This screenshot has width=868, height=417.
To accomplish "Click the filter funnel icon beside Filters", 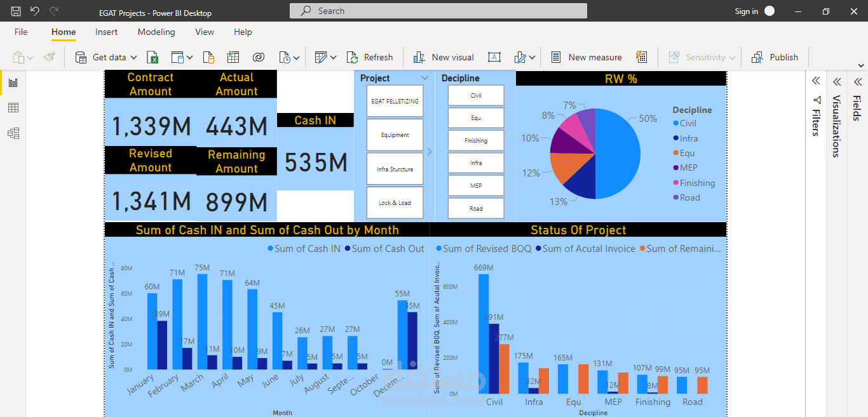I will 817,100.
